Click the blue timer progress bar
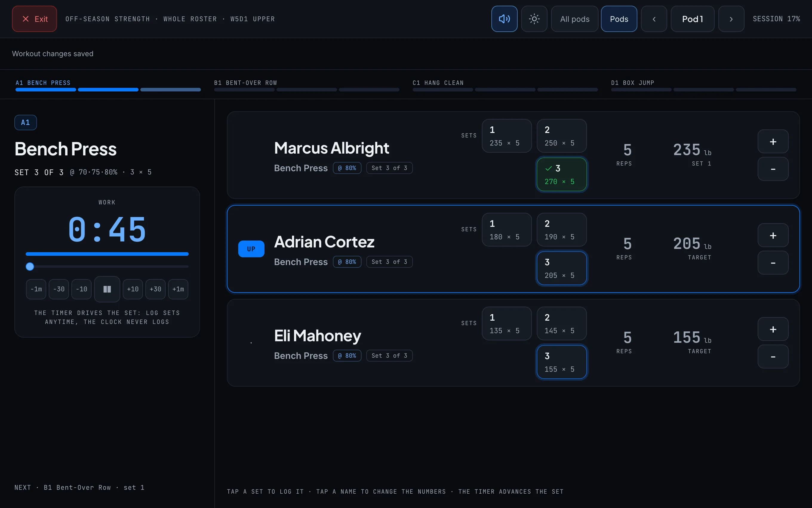812x508 pixels. tap(107, 254)
